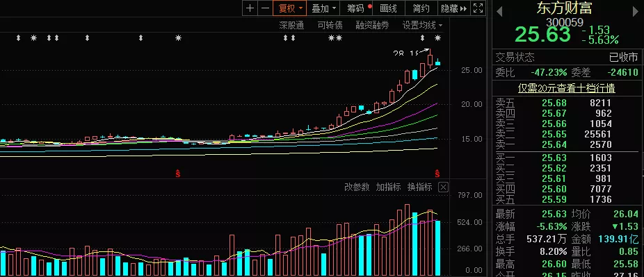This screenshot has width=644, height=277.
Task: Click 加指标 in the volume panel
Action: [x=388, y=187]
